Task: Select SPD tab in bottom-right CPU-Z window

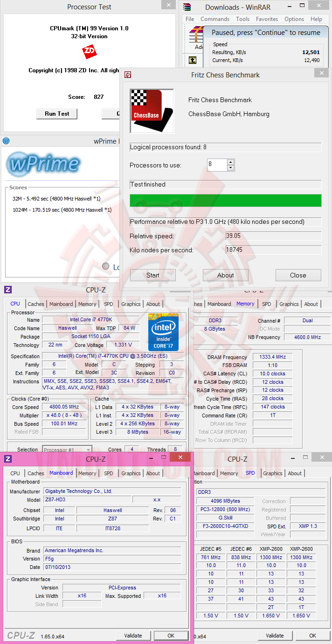Action: pos(250,473)
